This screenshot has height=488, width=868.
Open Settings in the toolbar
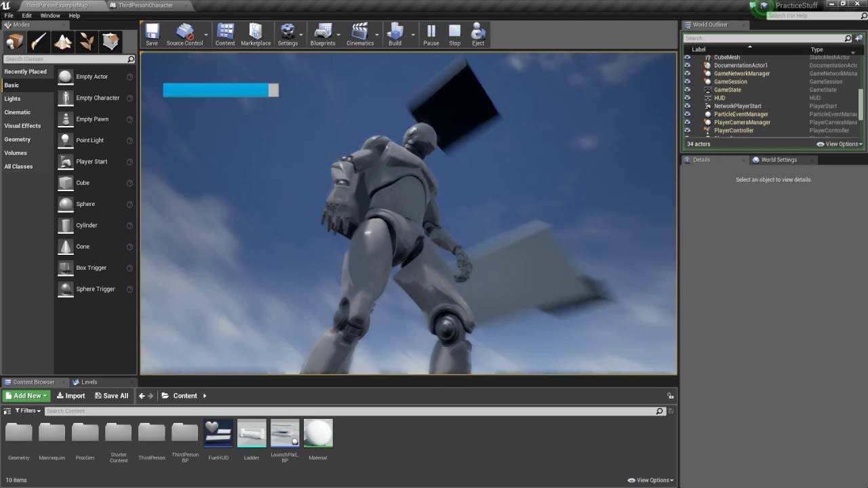tap(288, 35)
